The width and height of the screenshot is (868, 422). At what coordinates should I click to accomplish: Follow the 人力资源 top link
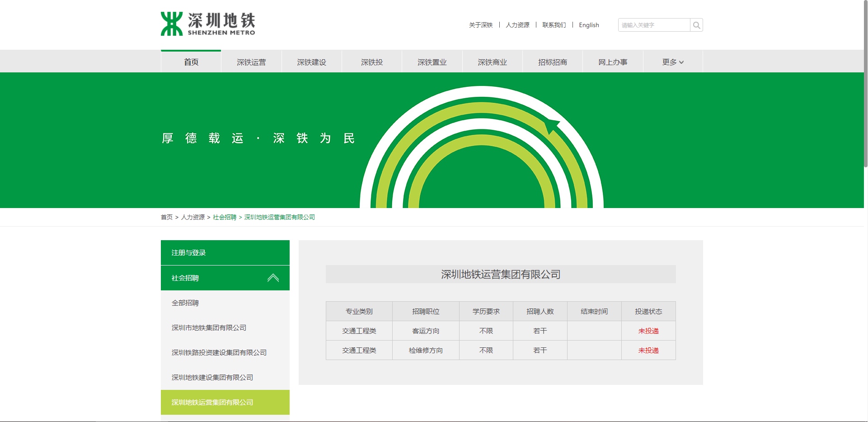click(517, 25)
